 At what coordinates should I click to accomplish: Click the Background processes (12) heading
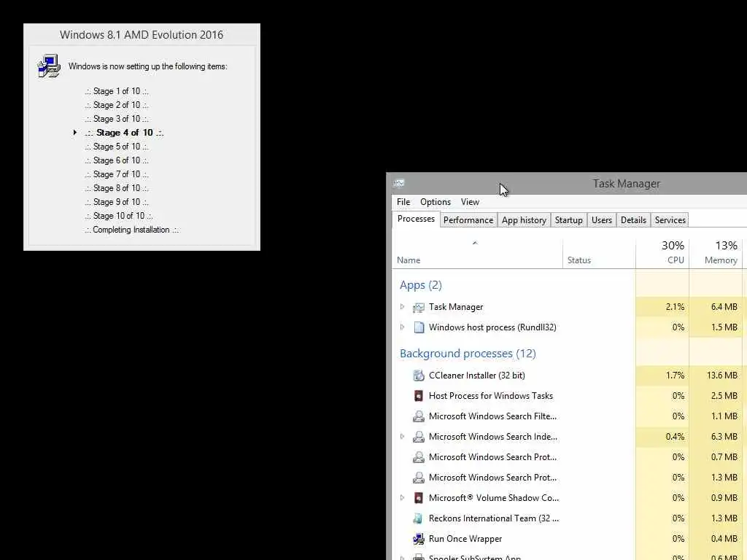point(468,354)
